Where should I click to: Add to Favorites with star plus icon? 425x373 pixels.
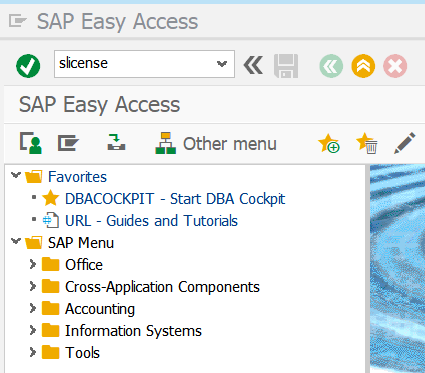pyautogui.click(x=329, y=143)
